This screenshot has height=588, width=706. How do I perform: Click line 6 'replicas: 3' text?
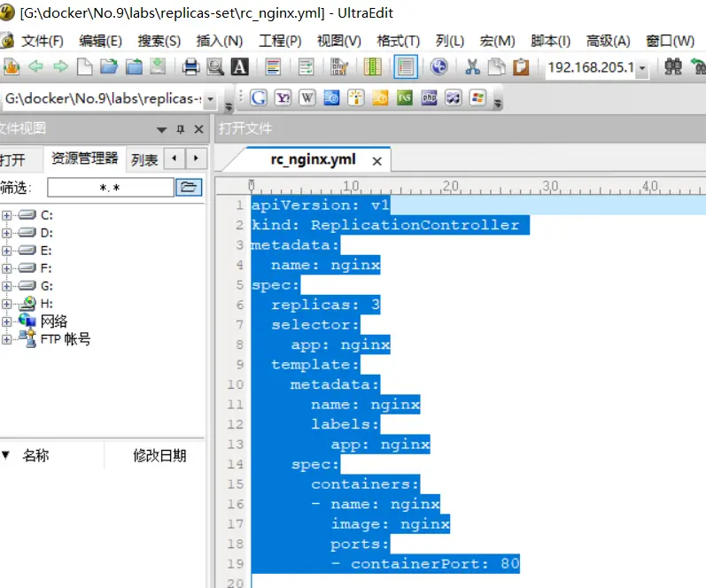point(325,305)
